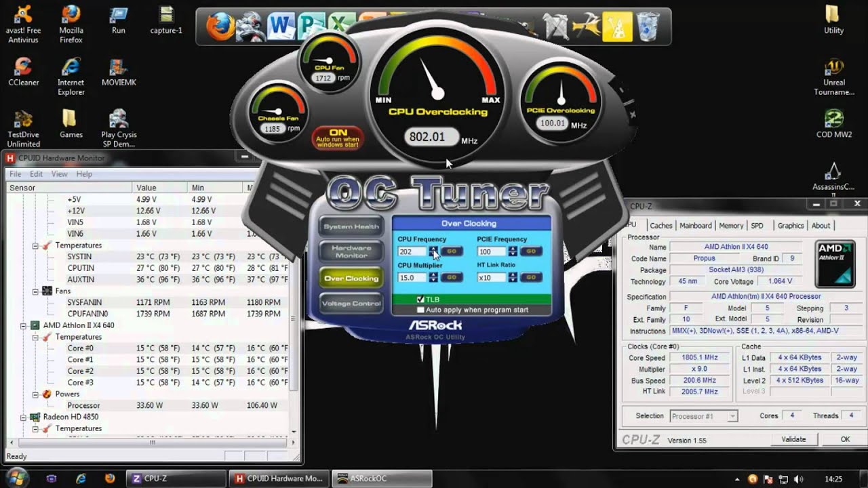The width and height of the screenshot is (868, 488).
Task: Open capture-1 file on desktop
Action: click(166, 20)
